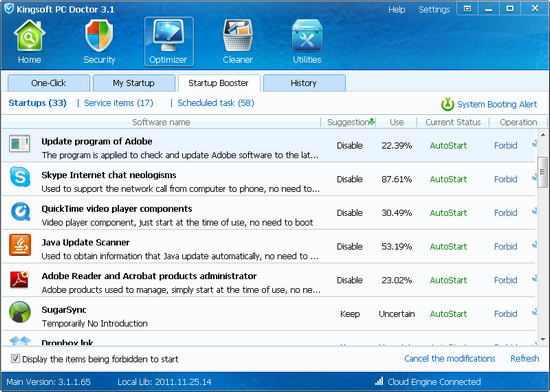
Task: Click the Skype icon in startup list
Action: [x=20, y=177]
